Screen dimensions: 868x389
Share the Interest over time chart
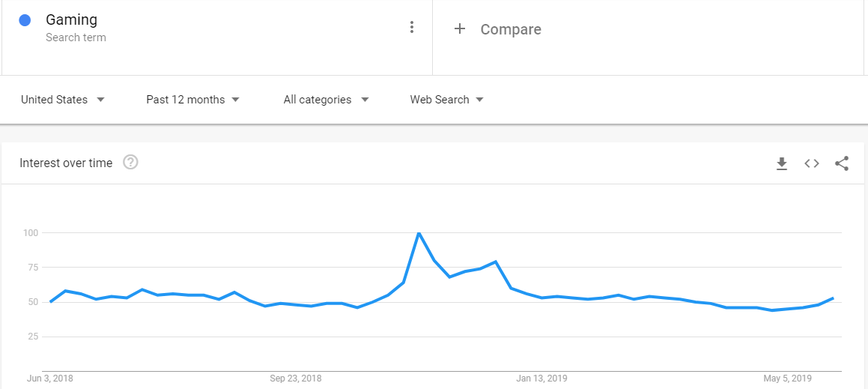pos(842,163)
